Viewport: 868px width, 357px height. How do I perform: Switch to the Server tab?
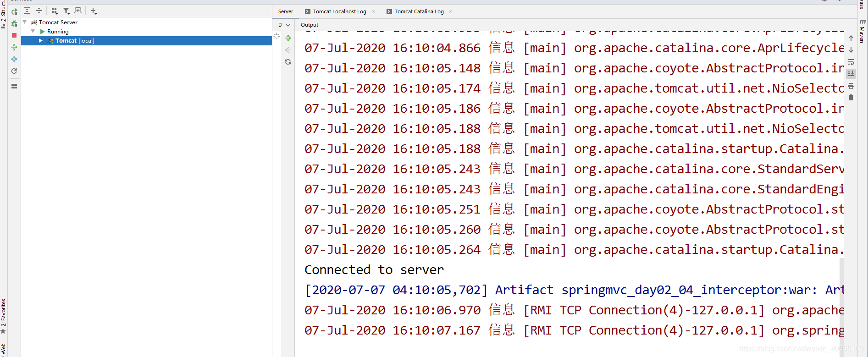click(286, 11)
